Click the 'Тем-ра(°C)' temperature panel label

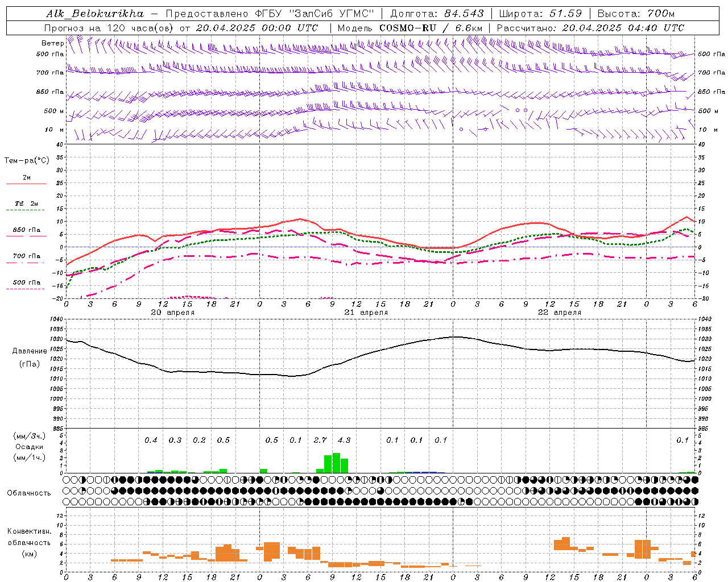[x=27, y=160]
